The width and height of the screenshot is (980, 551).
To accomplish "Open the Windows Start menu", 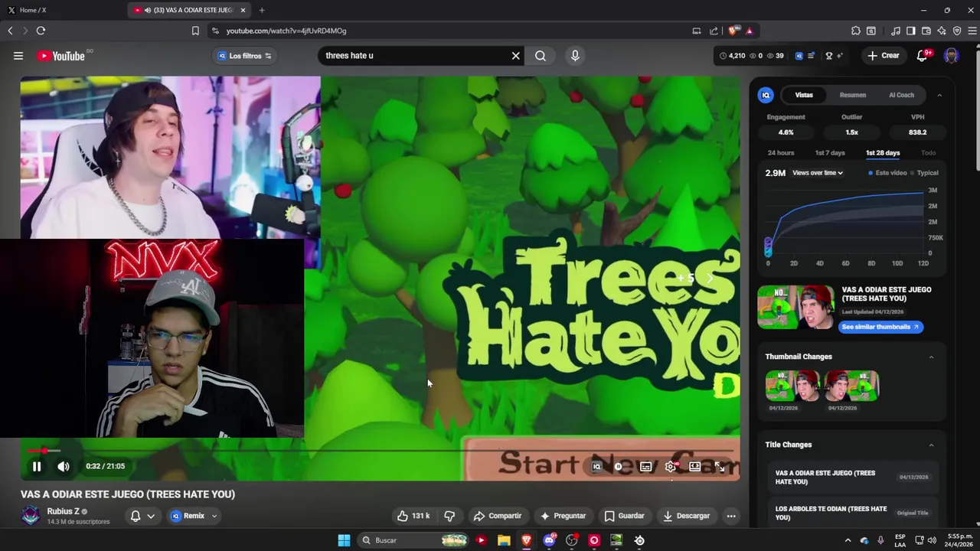I will (344, 540).
